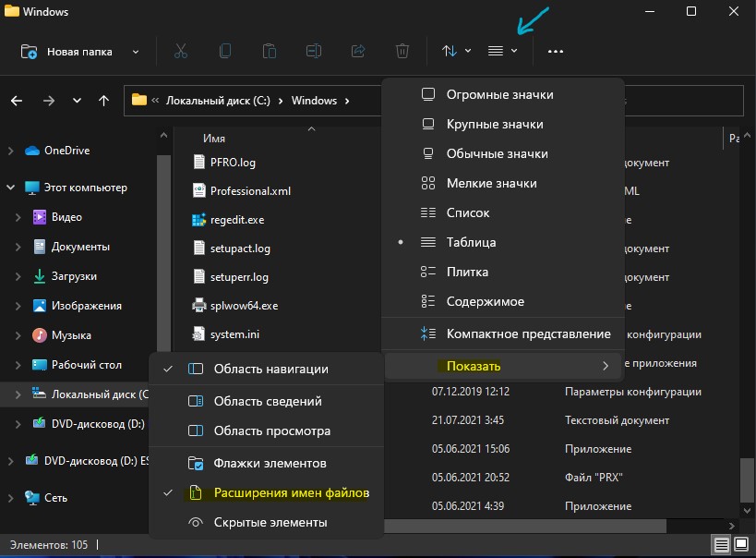The width and height of the screenshot is (756, 558).
Task: Choose Мелкие значки view
Action: pos(503,184)
